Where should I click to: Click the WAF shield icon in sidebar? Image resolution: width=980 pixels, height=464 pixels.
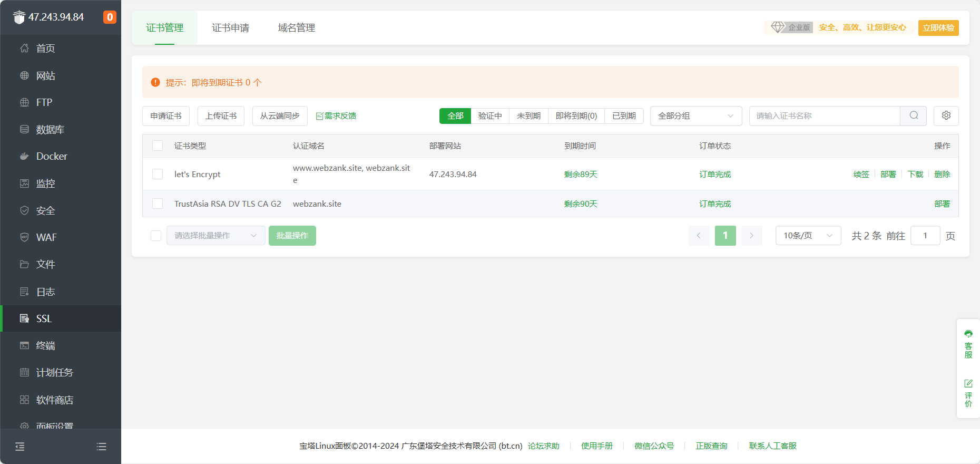click(x=24, y=237)
